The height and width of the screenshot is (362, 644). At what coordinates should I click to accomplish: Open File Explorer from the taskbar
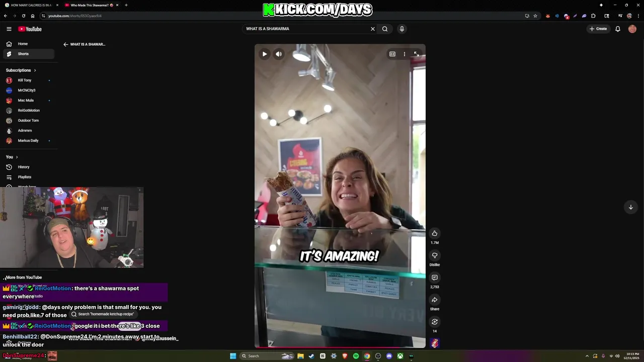[300, 356]
